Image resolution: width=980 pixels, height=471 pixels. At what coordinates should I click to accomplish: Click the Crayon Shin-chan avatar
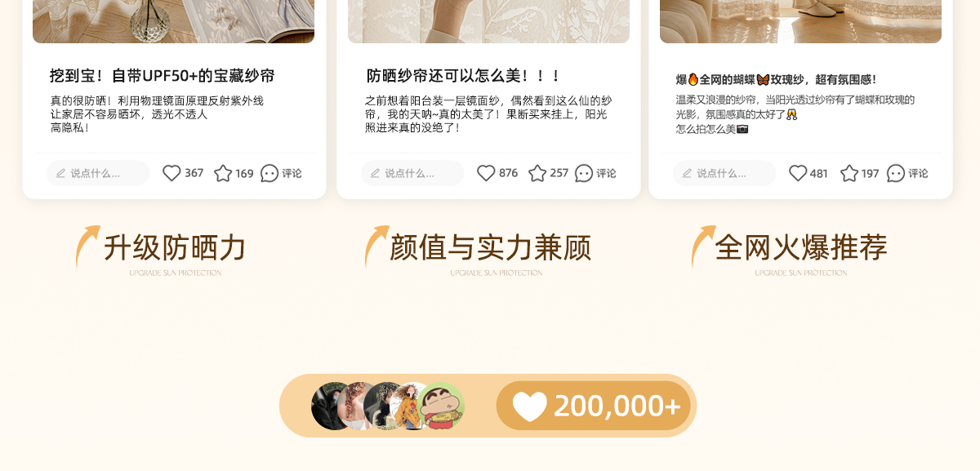pyautogui.click(x=442, y=406)
